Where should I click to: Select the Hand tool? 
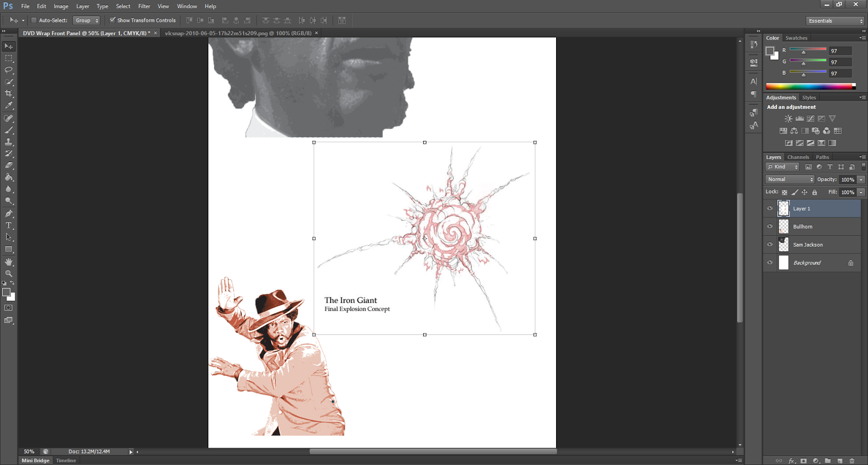9,262
